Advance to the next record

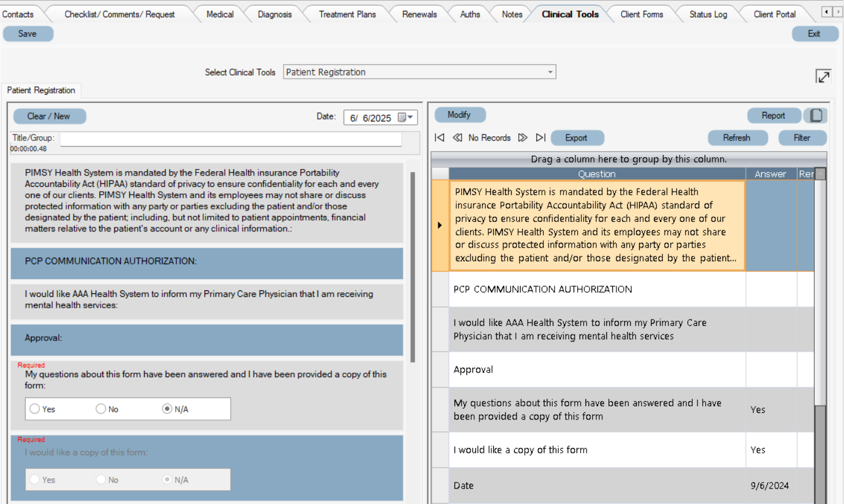pyautogui.click(x=522, y=137)
